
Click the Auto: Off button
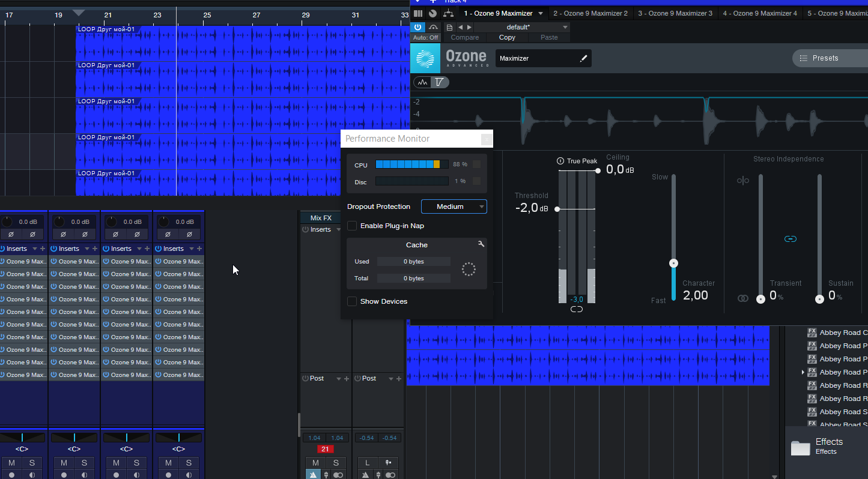click(426, 37)
